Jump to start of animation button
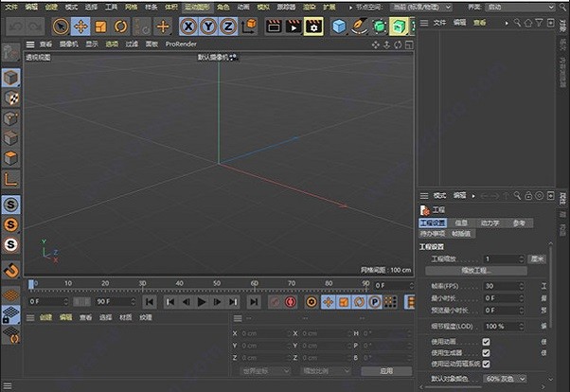The image size is (570, 392). (x=150, y=302)
